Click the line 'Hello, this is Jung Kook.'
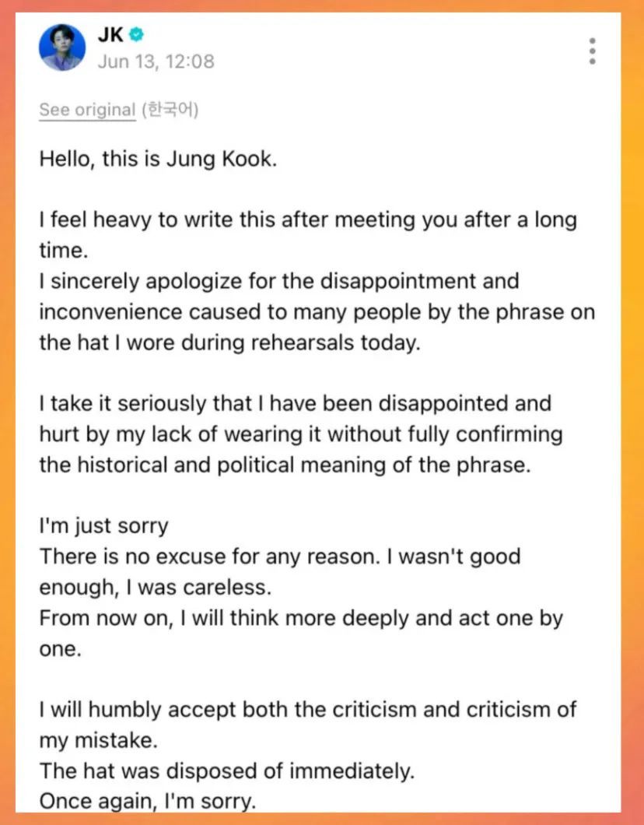 [158, 160]
